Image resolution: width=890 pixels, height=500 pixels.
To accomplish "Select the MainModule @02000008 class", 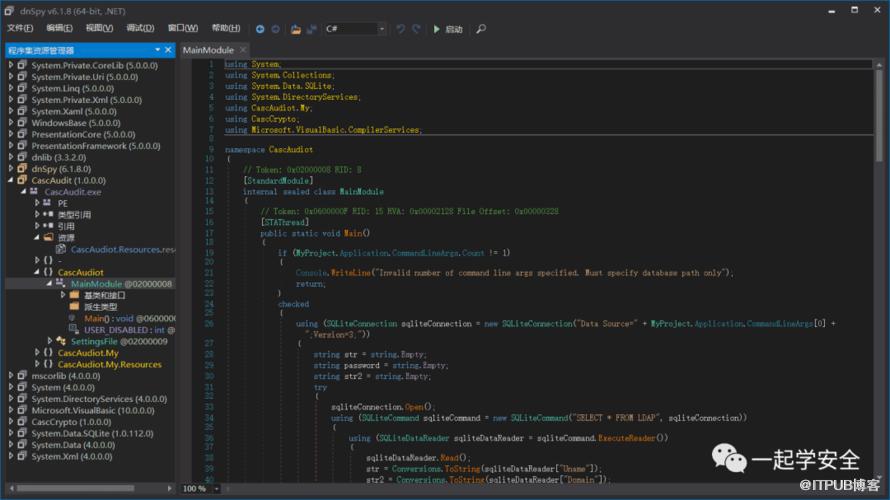I will (x=121, y=284).
